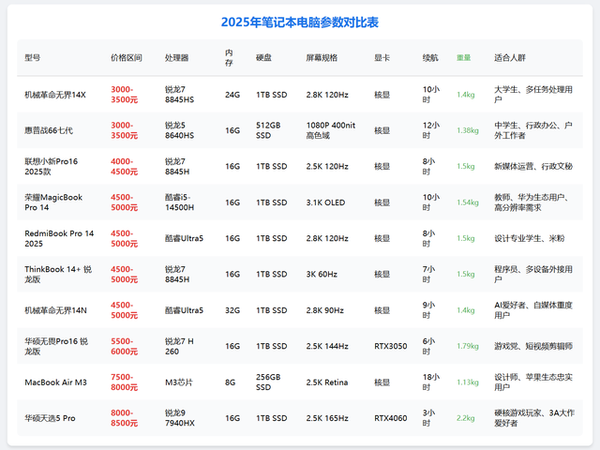Click the 价格区间 column header
600x450 pixels.
(126, 58)
